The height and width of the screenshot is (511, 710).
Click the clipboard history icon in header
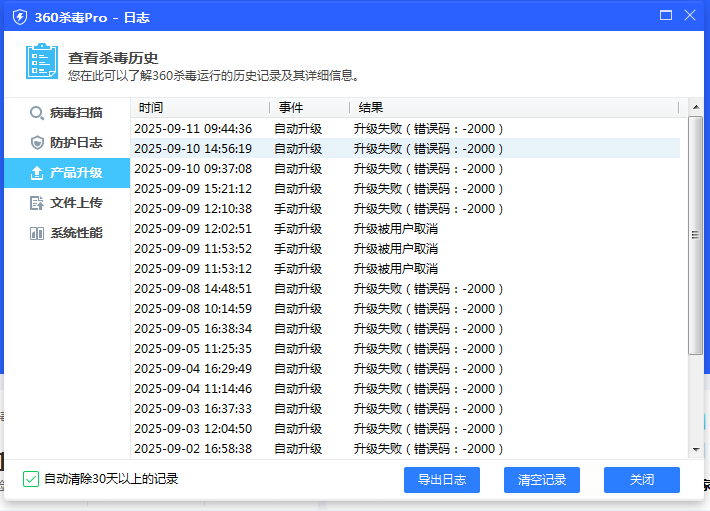click(x=41, y=62)
